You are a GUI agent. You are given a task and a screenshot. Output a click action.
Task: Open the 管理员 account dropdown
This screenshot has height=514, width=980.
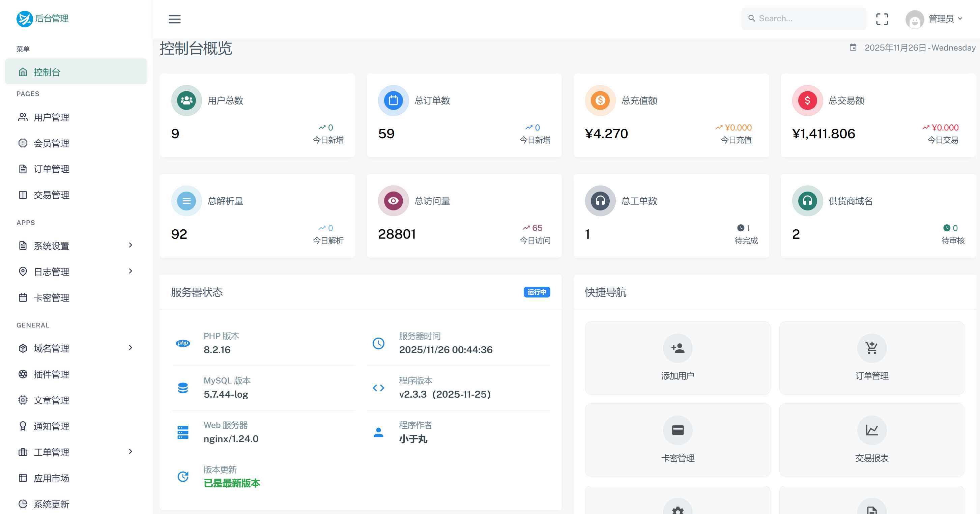pos(940,19)
